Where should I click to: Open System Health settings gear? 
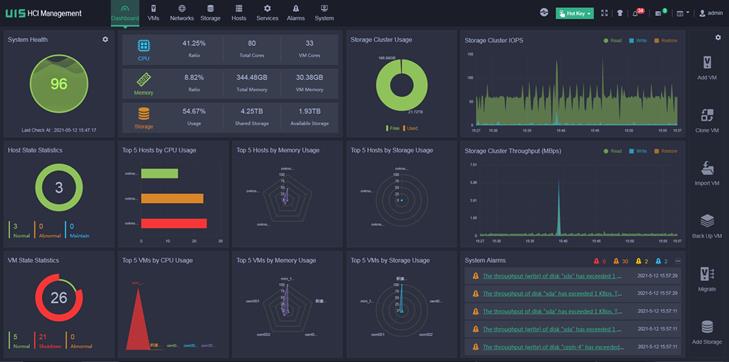[x=106, y=39]
